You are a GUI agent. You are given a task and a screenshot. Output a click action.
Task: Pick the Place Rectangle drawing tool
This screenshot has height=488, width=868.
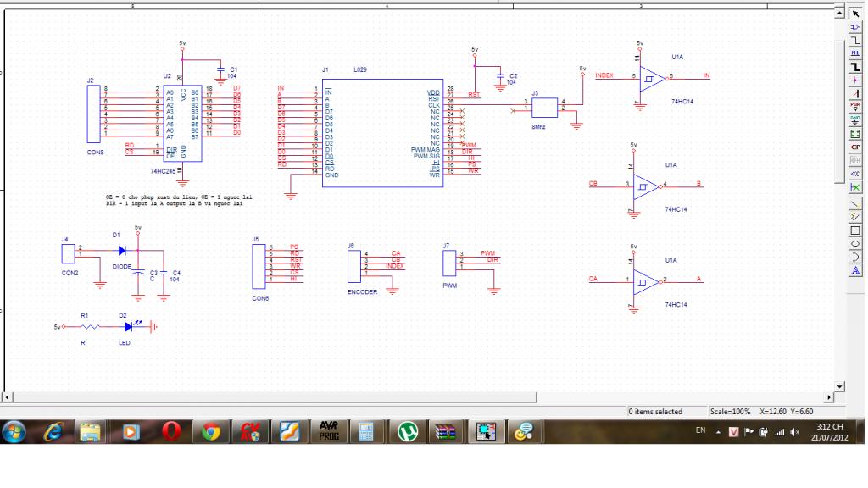[x=855, y=230]
